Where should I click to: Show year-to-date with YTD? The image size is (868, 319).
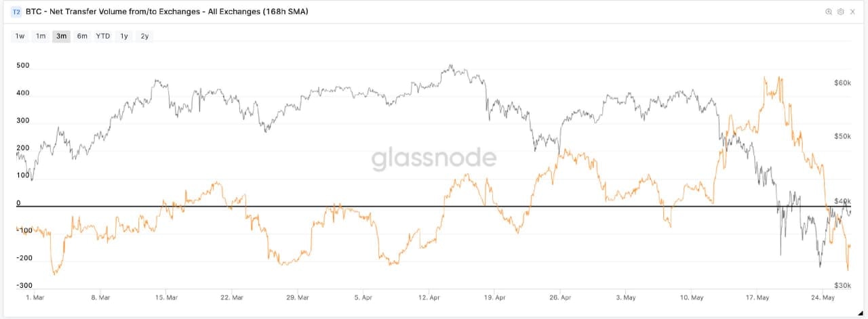[x=103, y=36]
